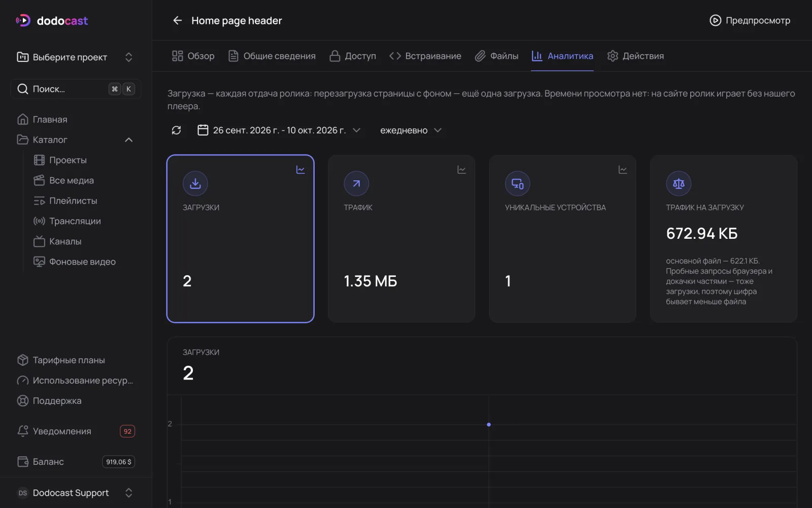Open the Выберите проект selector

pyautogui.click(x=75, y=57)
